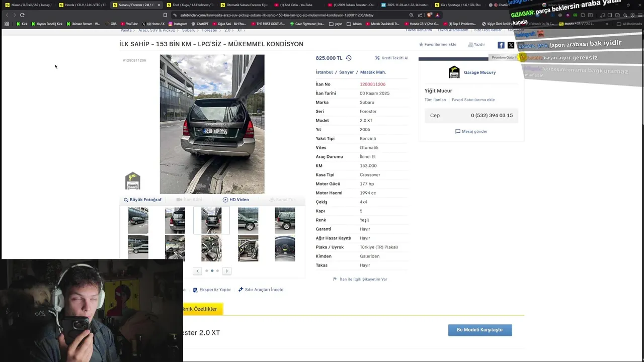644x362 pixels.
Task: Open the first thumbnail in top row
Action: [138, 220]
